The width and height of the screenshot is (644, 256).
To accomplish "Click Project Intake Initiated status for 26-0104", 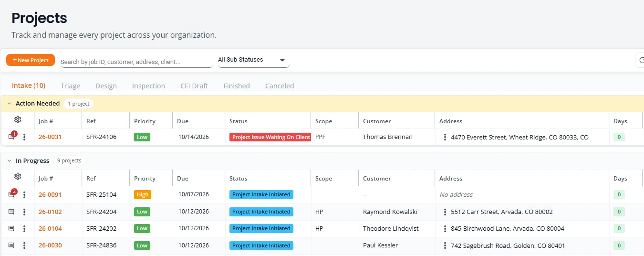I will point(261,228).
